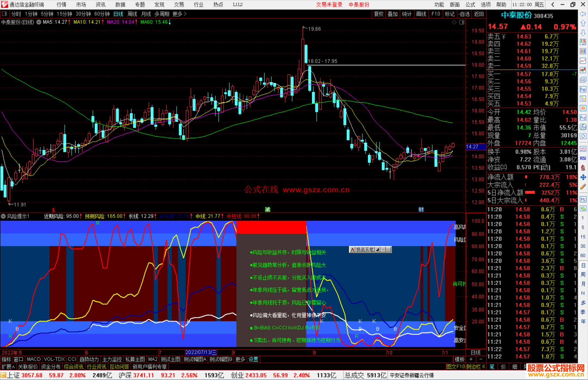Click the 交易未登录 login link
This screenshot has width=588, height=380.
click(329, 4)
